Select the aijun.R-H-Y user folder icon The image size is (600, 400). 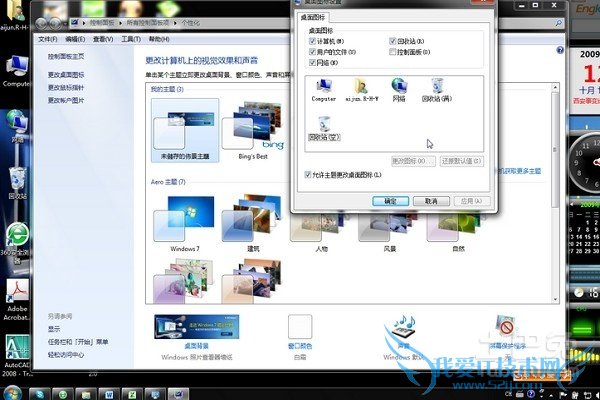pyautogui.click(x=362, y=90)
